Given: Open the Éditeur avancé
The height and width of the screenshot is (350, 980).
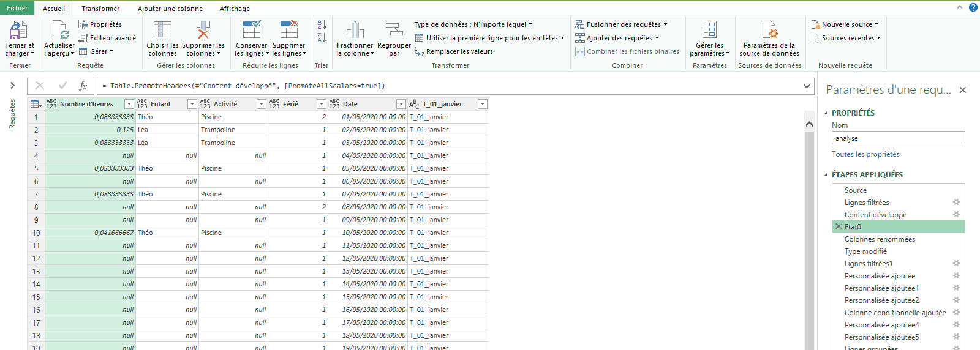Looking at the screenshot, I should [107, 38].
